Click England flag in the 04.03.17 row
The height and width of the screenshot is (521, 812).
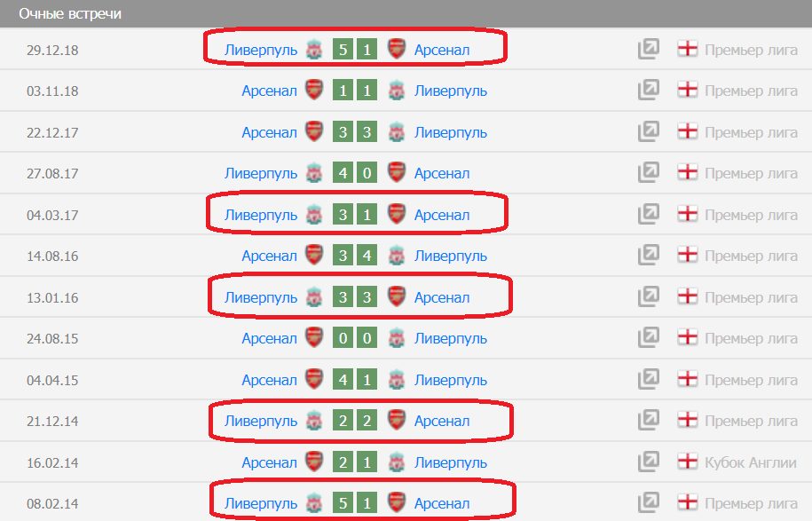(x=687, y=215)
